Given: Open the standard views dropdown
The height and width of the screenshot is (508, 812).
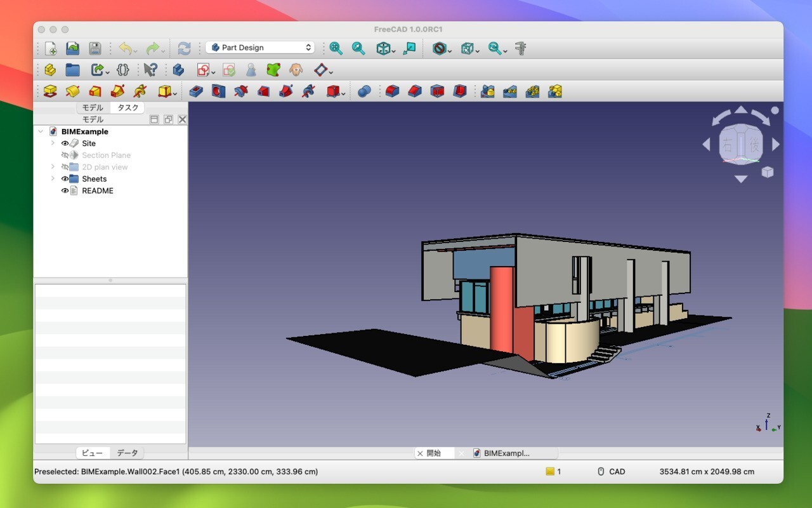Looking at the screenshot, I should coord(394,50).
